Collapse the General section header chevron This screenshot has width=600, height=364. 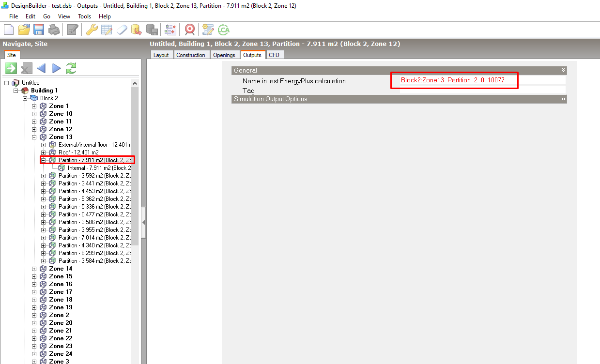pos(563,70)
